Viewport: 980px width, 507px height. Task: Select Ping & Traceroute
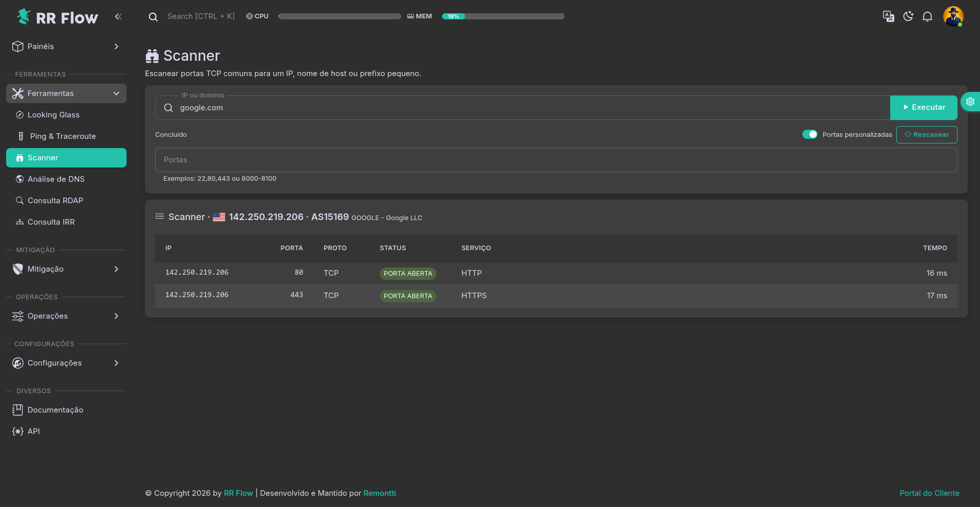pos(63,136)
